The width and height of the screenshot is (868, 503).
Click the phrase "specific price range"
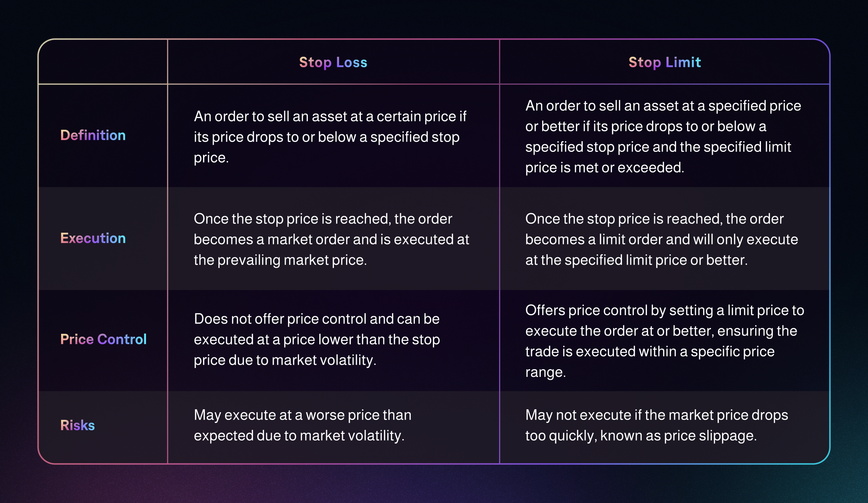point(732,352)
